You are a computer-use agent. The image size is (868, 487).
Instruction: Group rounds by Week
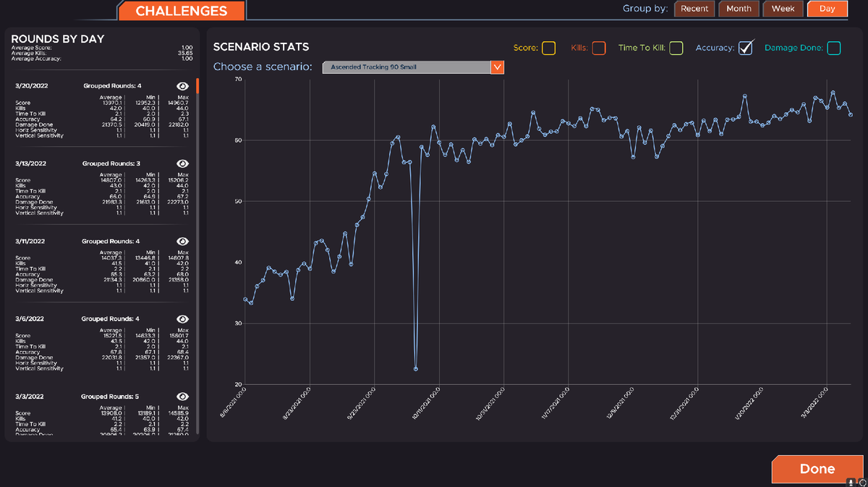[783, 9]
